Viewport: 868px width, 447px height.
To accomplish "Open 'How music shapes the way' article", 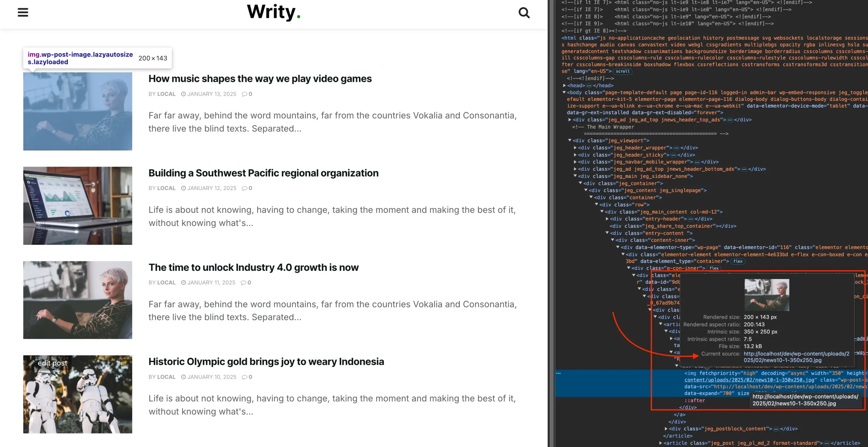I will coord(260,79).
